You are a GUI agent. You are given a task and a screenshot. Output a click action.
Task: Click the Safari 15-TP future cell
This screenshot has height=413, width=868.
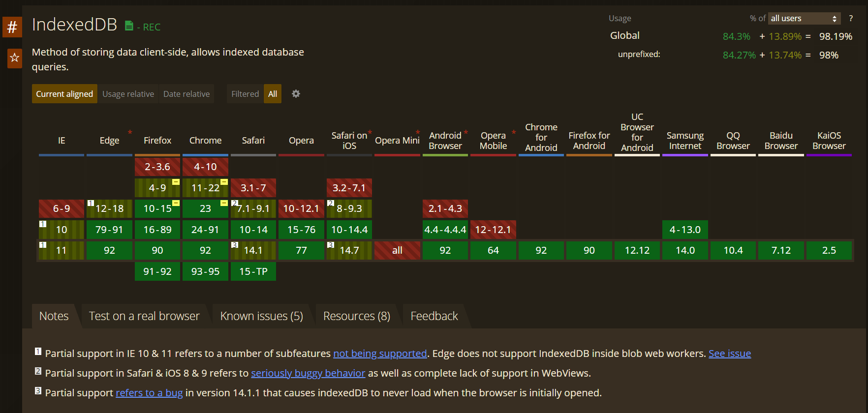[253, 271]
